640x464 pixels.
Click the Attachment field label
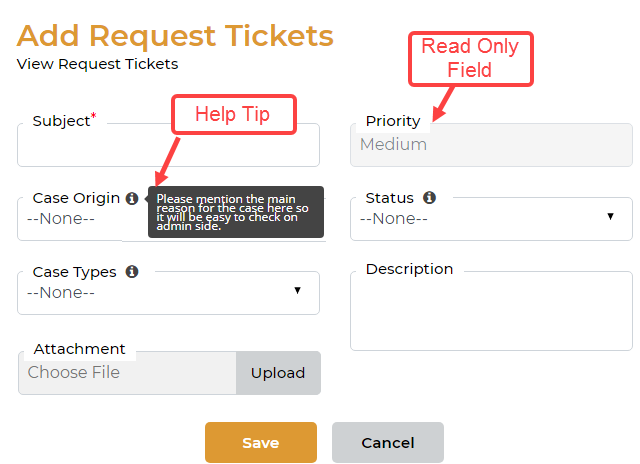point(79,349)
